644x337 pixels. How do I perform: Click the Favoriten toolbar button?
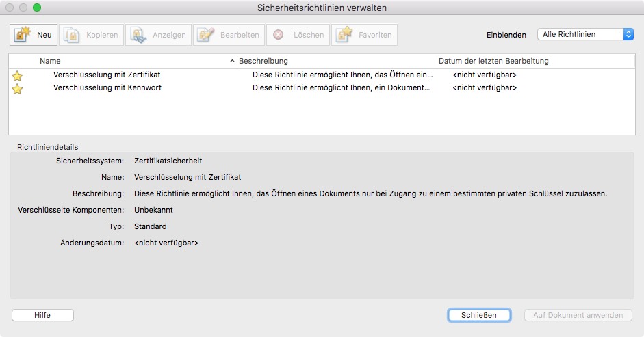pyautogui.click(x=364, y=35)
